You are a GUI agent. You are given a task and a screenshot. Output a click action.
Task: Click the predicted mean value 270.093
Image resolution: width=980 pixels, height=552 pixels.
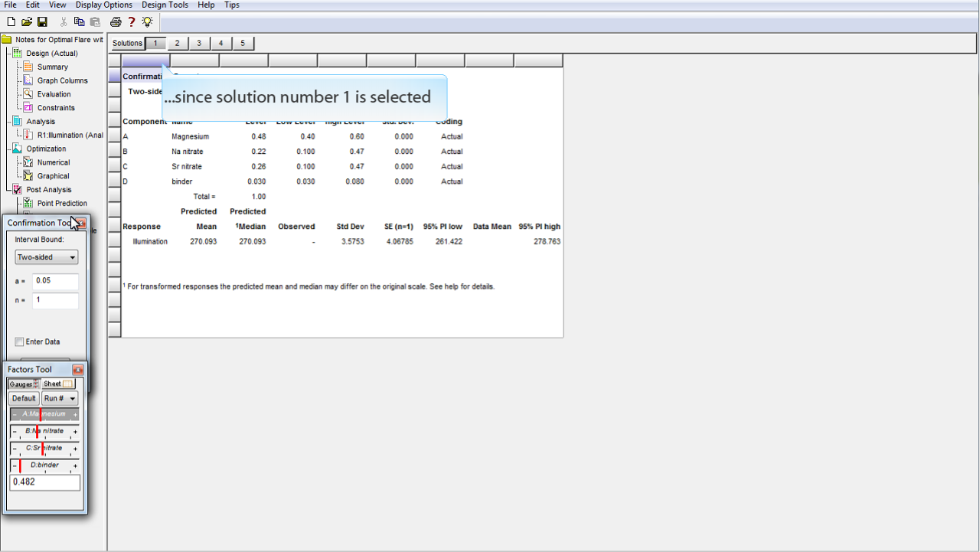tap(204, 242)
